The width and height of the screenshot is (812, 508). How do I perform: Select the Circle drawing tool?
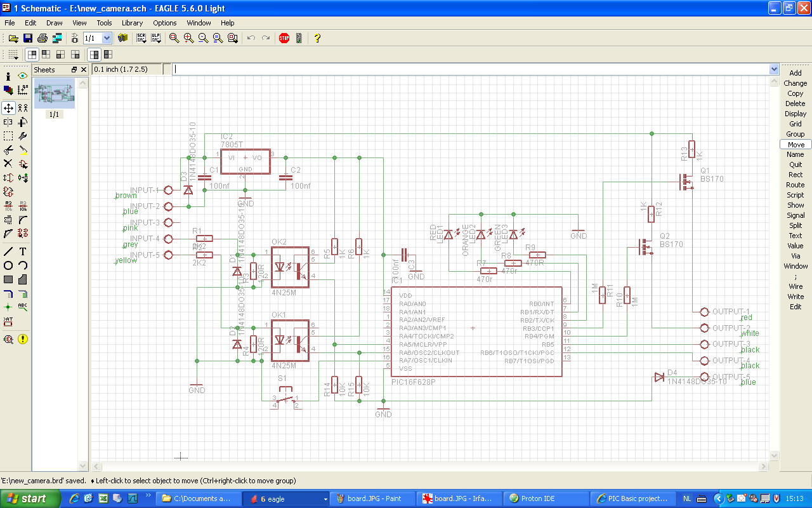[x=8, y=265]
